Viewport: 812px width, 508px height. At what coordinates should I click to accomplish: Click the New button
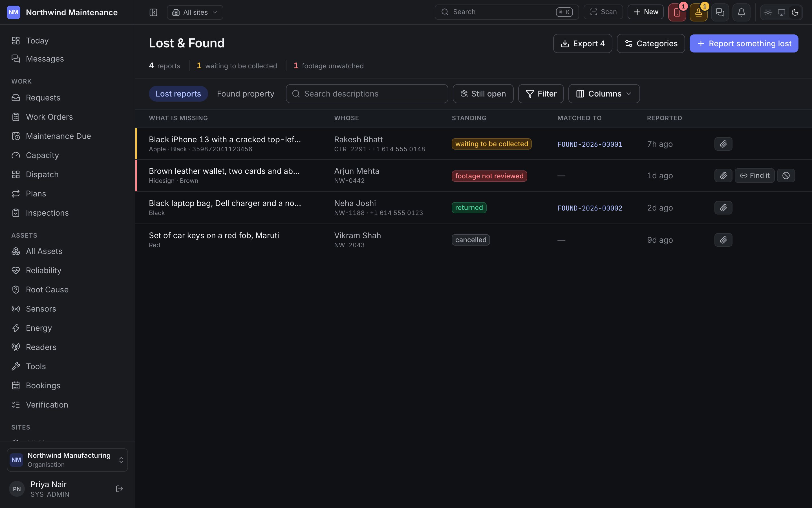pyautogui.click(x=646, y=12)
